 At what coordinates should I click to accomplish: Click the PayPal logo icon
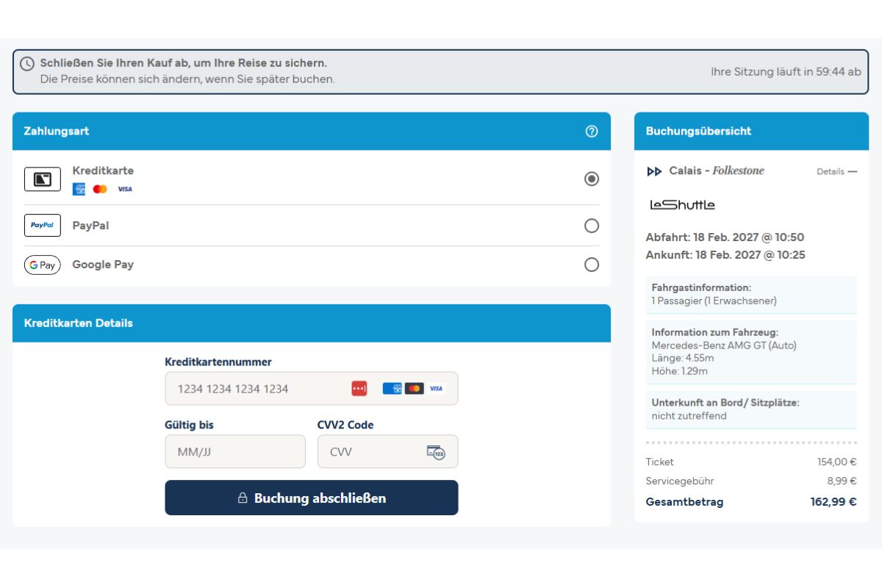[x=43, y=226]
